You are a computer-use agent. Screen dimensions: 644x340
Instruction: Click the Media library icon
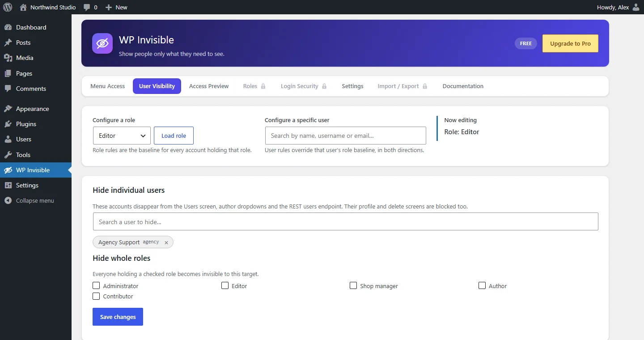[8, 58]
